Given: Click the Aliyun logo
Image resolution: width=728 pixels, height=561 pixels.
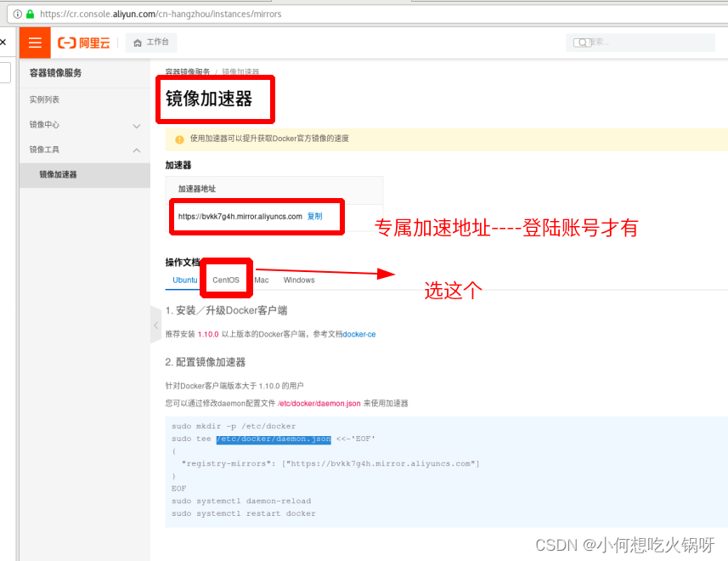Looking at the screenshot, I should click(84, 42).
